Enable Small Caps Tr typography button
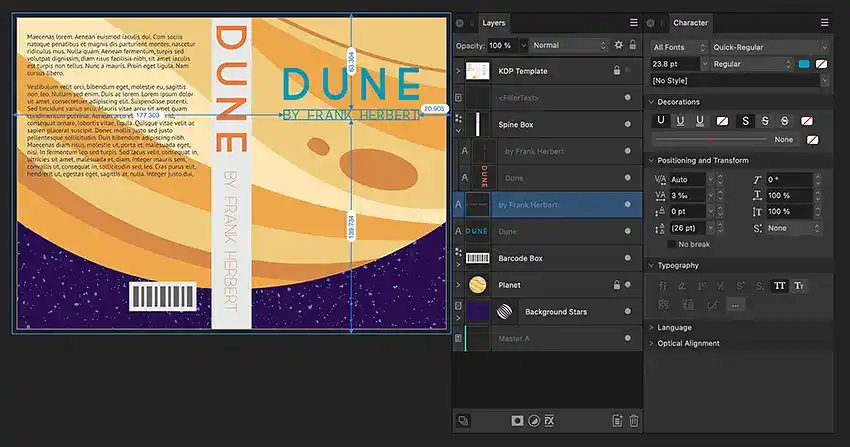This screenshot has height=447, width=850. [x=799, y=286]
